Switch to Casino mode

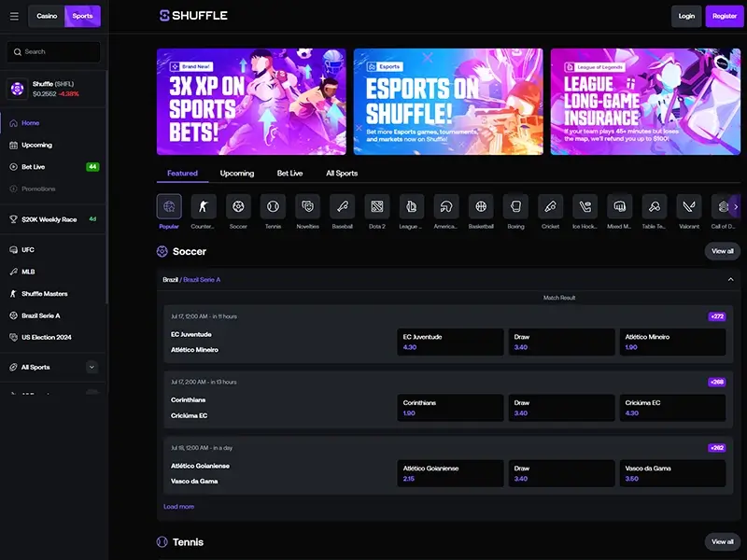pos(47,16)
